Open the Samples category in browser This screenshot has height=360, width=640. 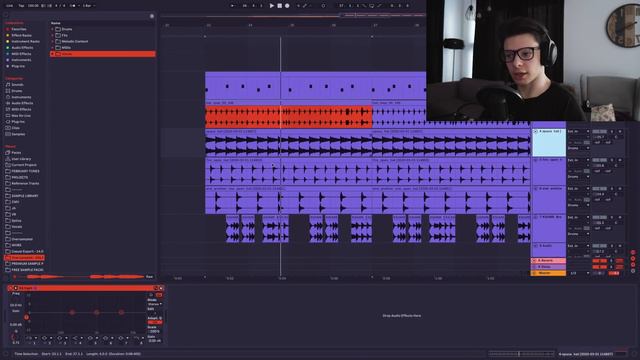coord(18,134)
